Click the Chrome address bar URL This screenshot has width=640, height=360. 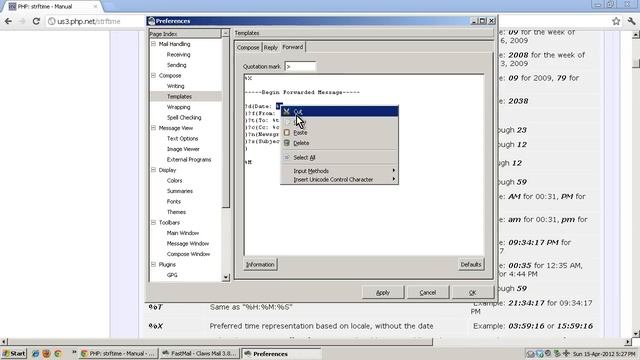pos(89,21)
